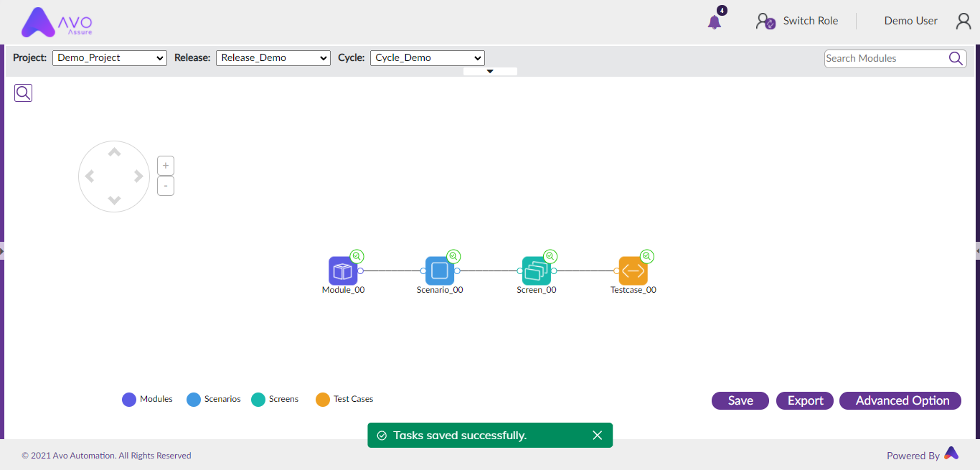Select the Testcase_00 node icon
Viewport: 980px width, 470px height.
[633, 271]
